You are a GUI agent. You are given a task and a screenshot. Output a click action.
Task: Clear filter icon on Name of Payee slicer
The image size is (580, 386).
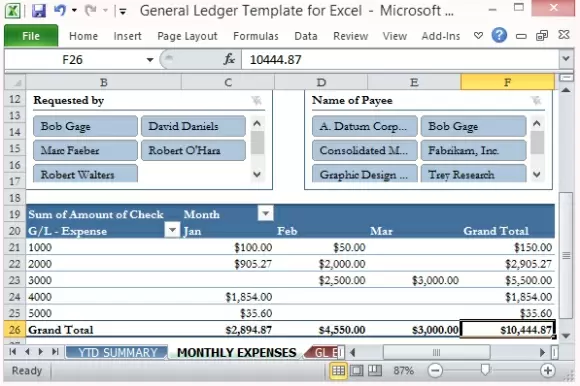click(x=536, y=100)
